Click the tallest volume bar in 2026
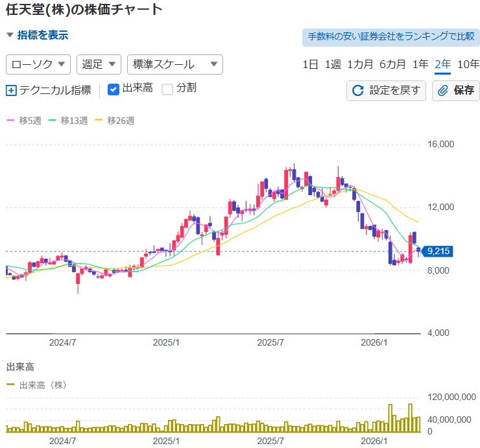The height and width of the screenshot is (448, 480). point(411,418)
